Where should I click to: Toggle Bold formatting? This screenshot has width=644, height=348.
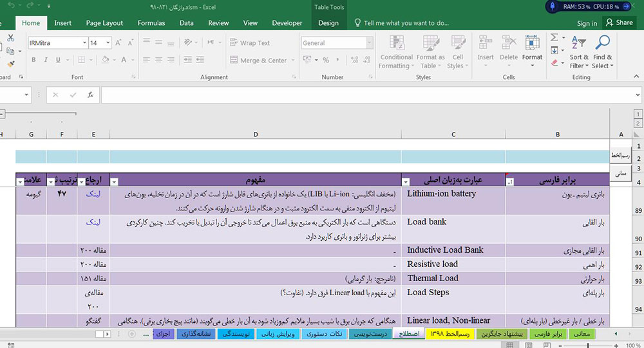(x=33, y=60)
